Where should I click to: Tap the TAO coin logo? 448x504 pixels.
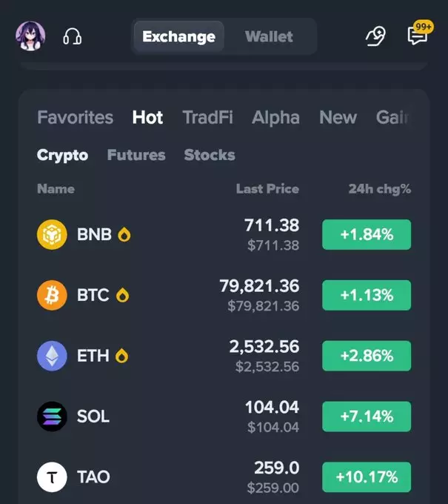pos(52,477)
